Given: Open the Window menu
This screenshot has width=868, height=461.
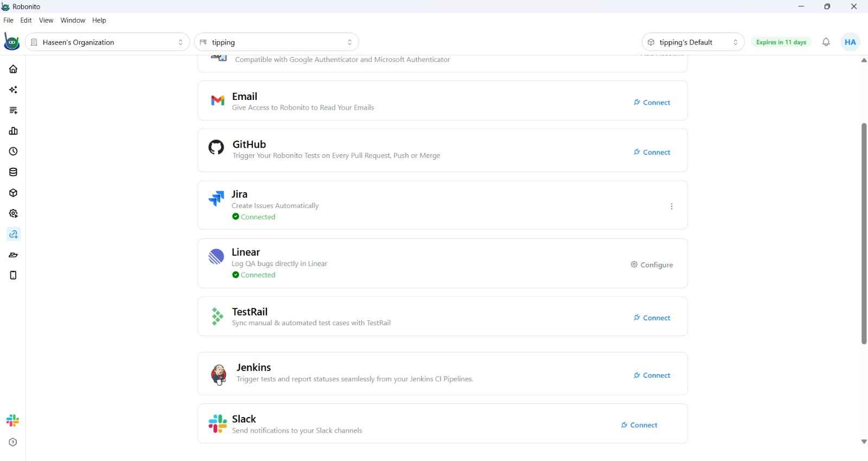Looking at the screenshot, I should coord(73,20).
